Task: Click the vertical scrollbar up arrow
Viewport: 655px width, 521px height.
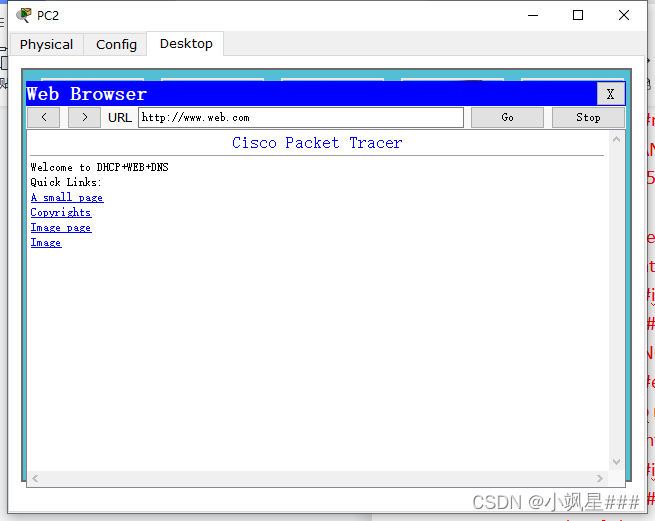Action: tap(616, 140)
